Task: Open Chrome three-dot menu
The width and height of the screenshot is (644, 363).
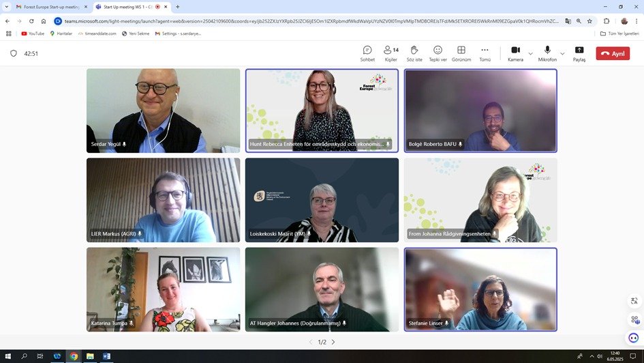Action: [x=637, y=21]
